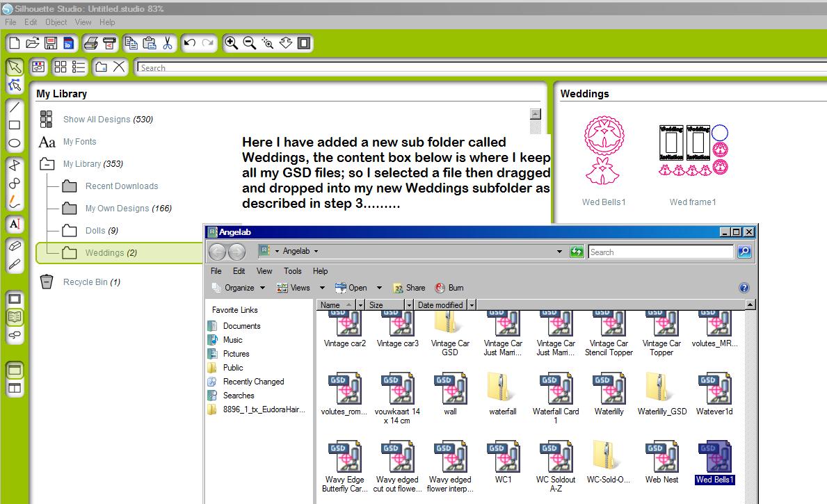Zoom in with the magnifier plus icon
Image resolution: width=827 pixels, height=504 pixels.
231,43
